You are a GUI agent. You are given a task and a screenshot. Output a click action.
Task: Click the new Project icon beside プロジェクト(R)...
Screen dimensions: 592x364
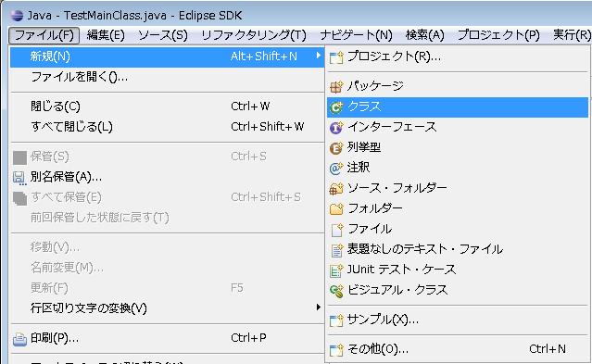tap(336, 57)
